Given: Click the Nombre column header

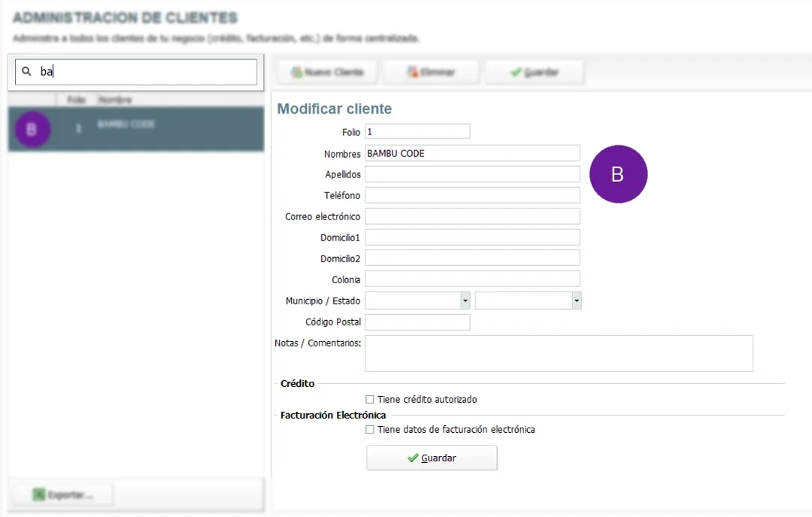Looking at the screenshot, I should [115, 99].
